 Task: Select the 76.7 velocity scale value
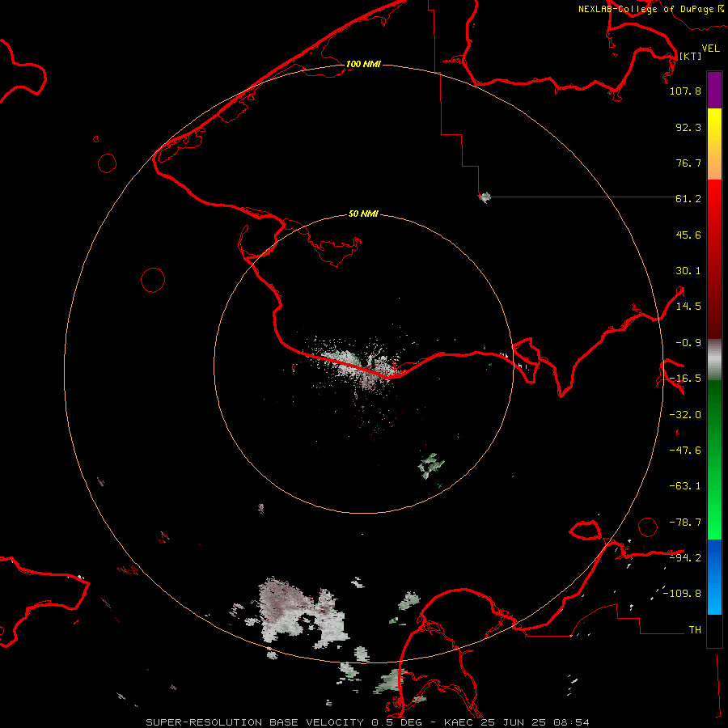[688, 163]
